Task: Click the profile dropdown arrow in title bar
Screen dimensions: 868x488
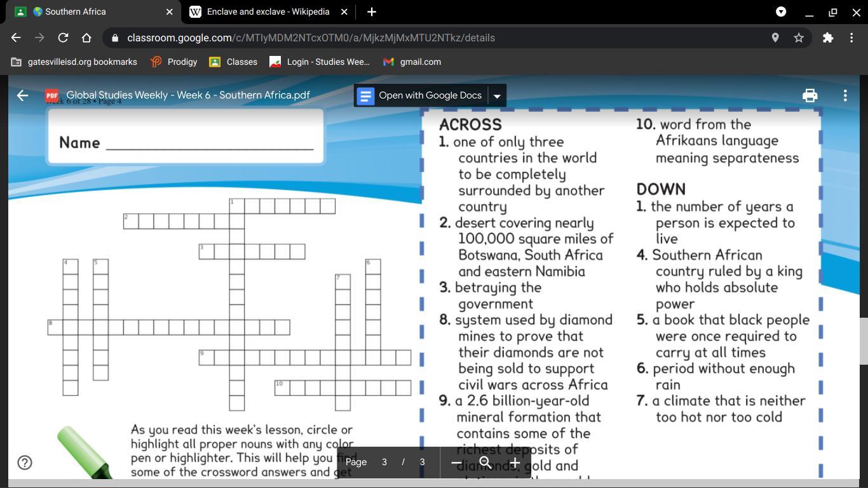Action: 781,11
